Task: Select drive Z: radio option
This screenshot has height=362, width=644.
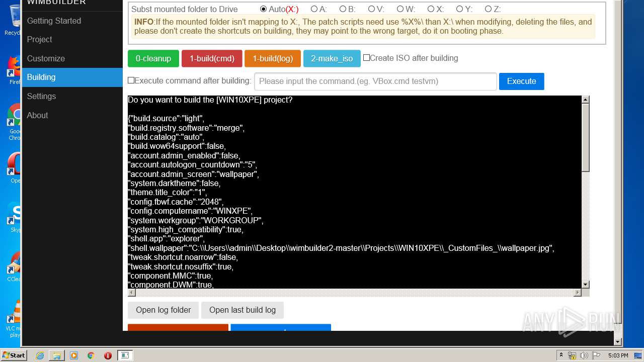Action: coord(488,9)
